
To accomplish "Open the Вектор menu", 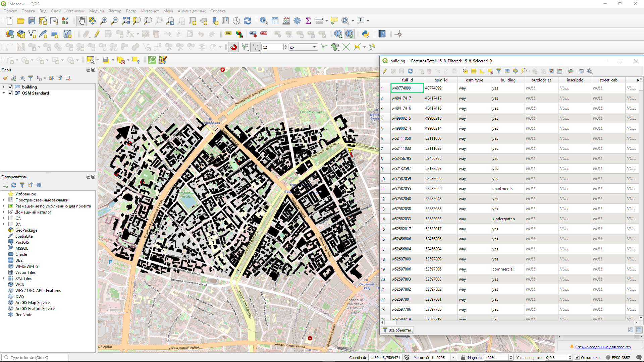I will point(115,11).
